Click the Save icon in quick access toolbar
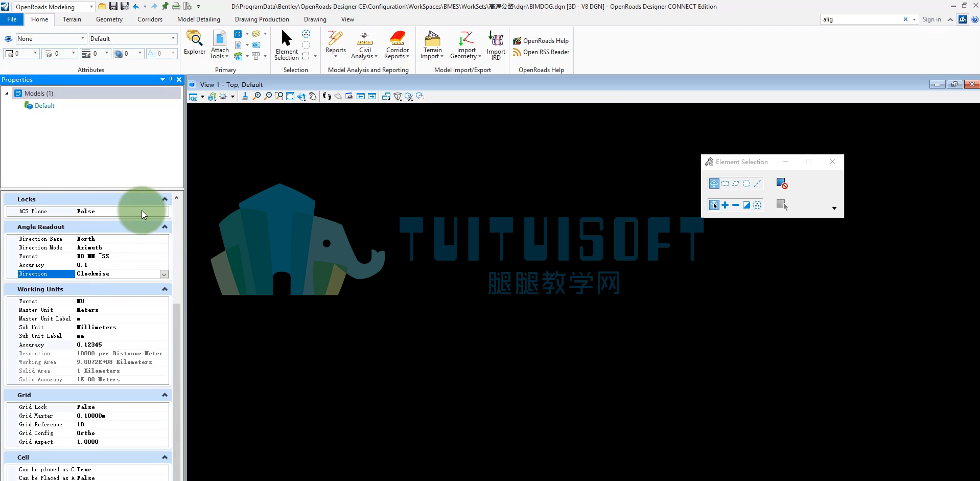This screenshot has width=980, height=481. [113, 6]
